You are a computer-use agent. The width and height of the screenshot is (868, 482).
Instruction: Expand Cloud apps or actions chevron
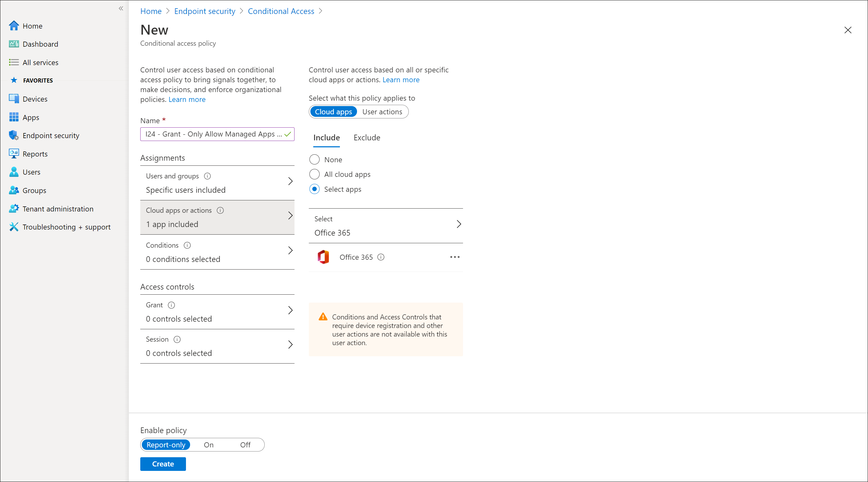pos(290,216)
